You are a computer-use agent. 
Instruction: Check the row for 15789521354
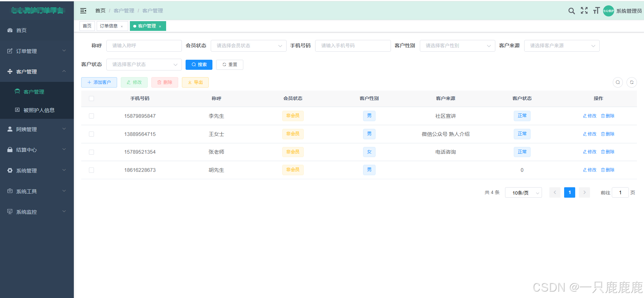[91, 152]
